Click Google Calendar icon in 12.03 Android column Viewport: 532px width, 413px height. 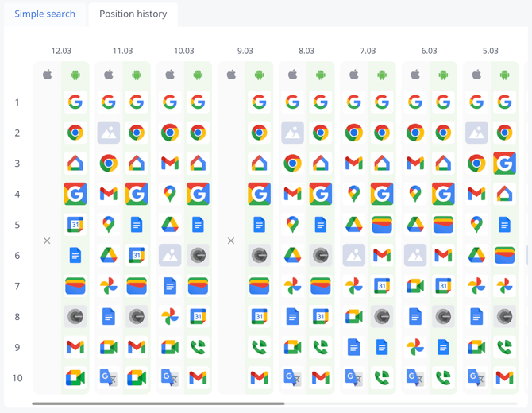tap(75, 225)
